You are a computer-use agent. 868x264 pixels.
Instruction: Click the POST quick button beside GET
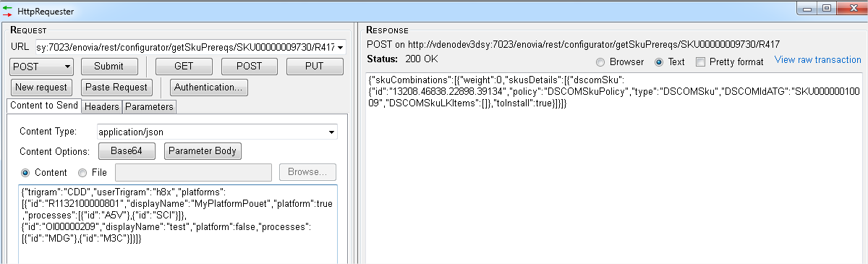(x=250, y=67)
